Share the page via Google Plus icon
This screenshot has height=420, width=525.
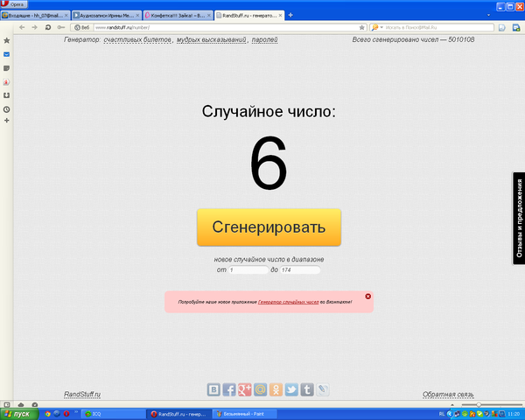click(x=245, y=389)
